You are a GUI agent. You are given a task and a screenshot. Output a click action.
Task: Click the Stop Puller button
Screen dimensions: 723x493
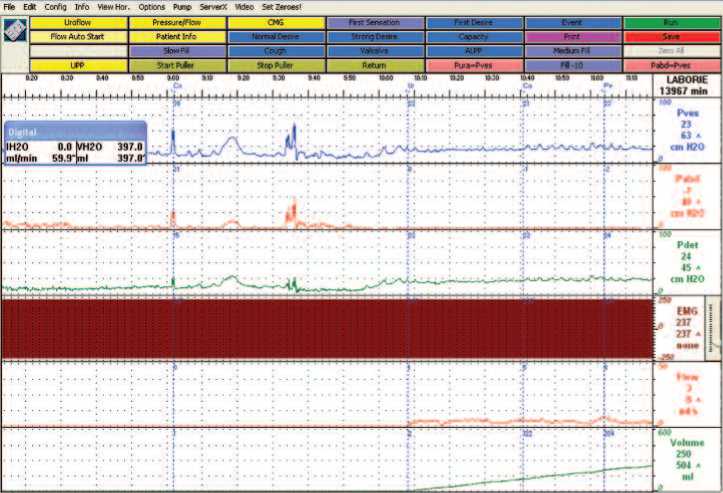click(x=276, y=65)
